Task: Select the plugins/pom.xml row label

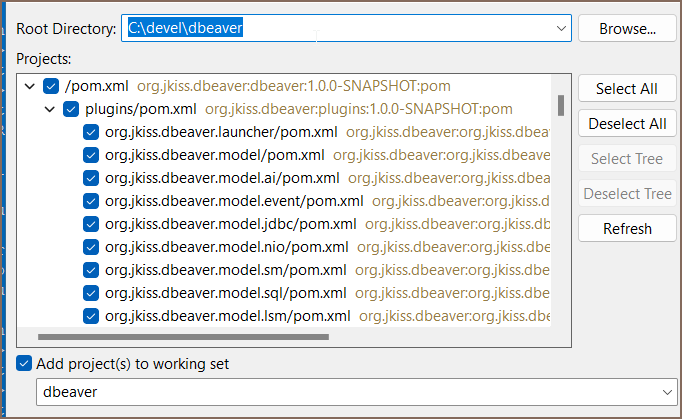Action: pos(140,109)
